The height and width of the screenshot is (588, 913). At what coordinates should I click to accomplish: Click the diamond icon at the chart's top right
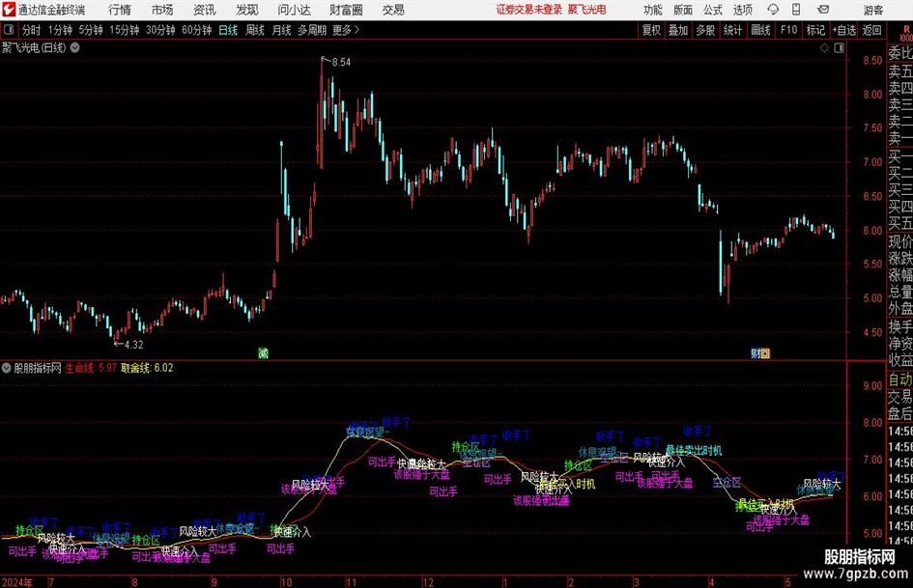824,48
